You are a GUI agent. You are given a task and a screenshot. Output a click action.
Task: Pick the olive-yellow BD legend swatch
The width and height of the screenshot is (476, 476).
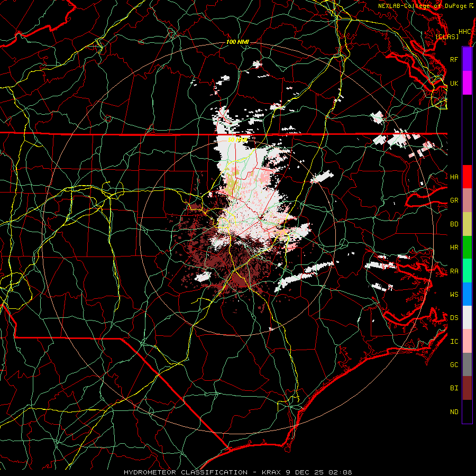(467, 224)
